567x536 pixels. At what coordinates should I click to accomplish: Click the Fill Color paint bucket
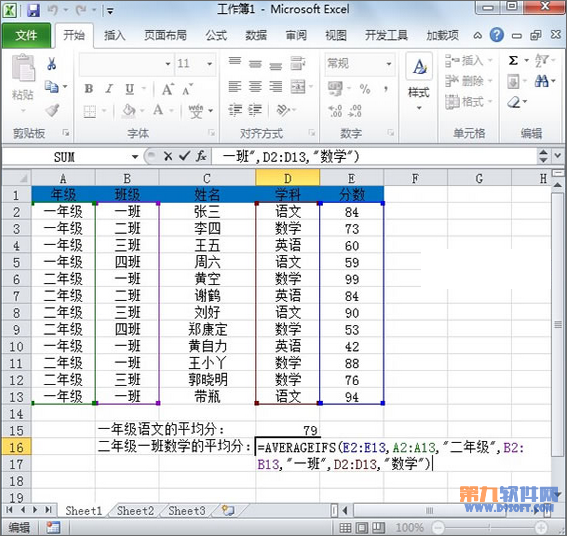(x=129, y=110)
